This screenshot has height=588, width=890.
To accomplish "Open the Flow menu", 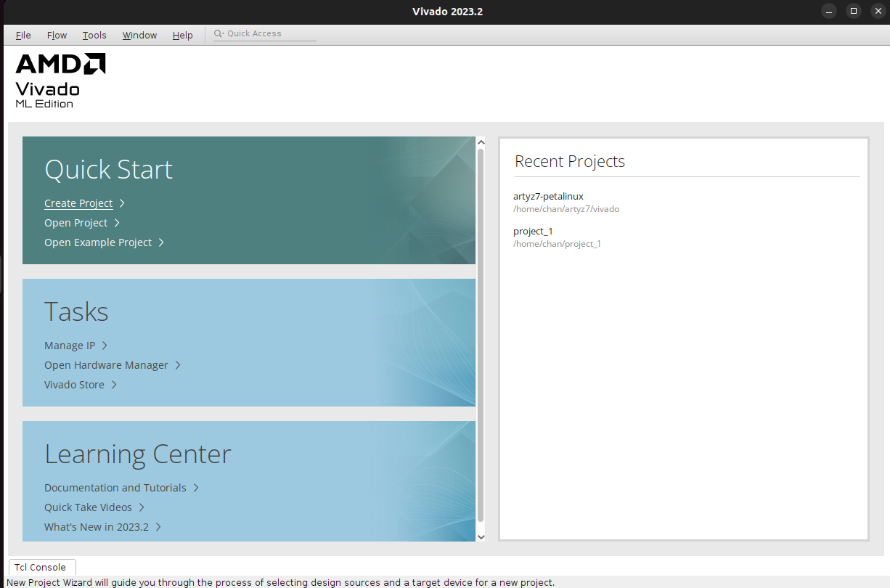I will click(57, 35).
